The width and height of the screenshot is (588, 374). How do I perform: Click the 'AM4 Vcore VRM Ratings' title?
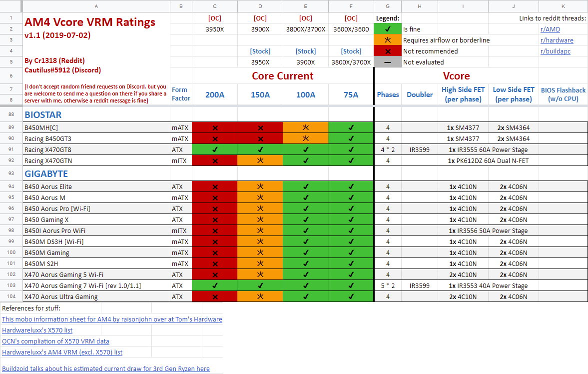[x=90, y=22]
